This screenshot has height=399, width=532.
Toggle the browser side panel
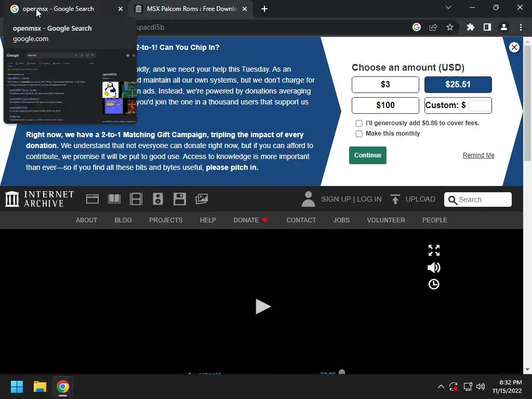[x=487, y=27]
